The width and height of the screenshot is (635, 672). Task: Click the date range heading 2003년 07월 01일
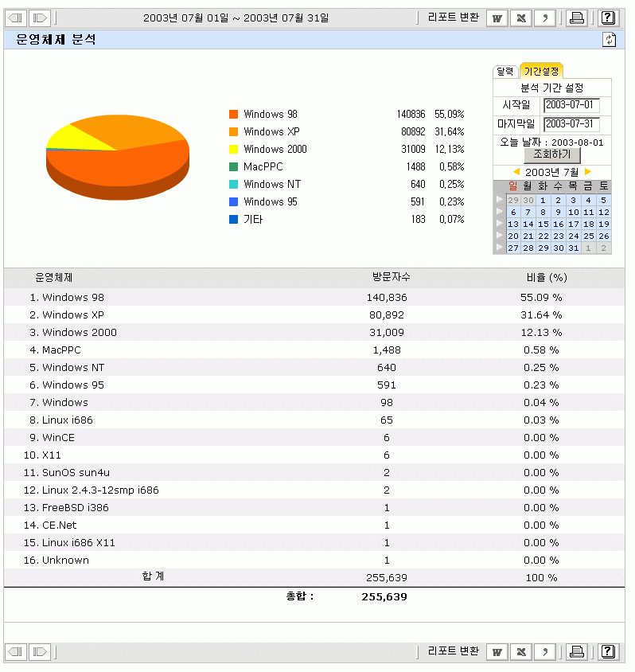click(x=186, y=18)
